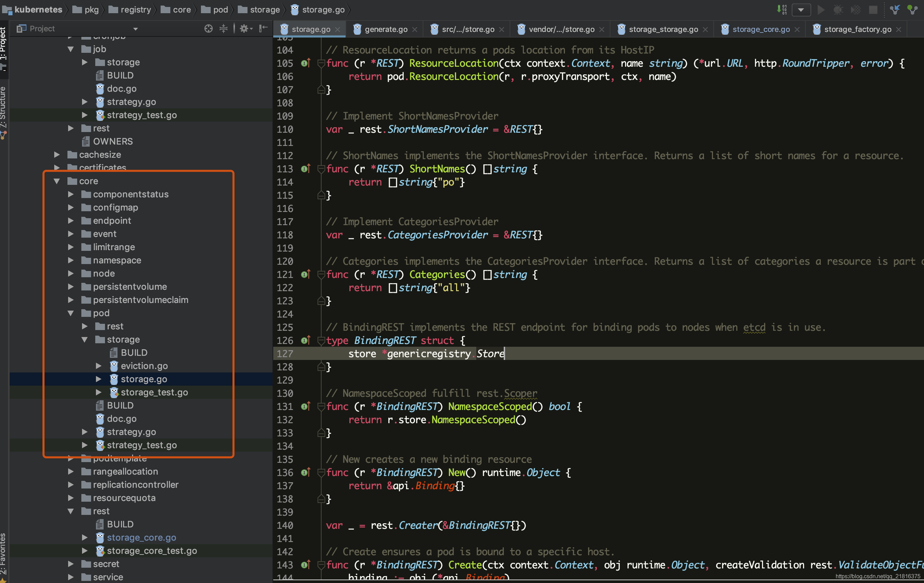Fold the BindingREST struct at line 126
The image size is (924, 583).
pyautogui.click(x=321, y=341)
